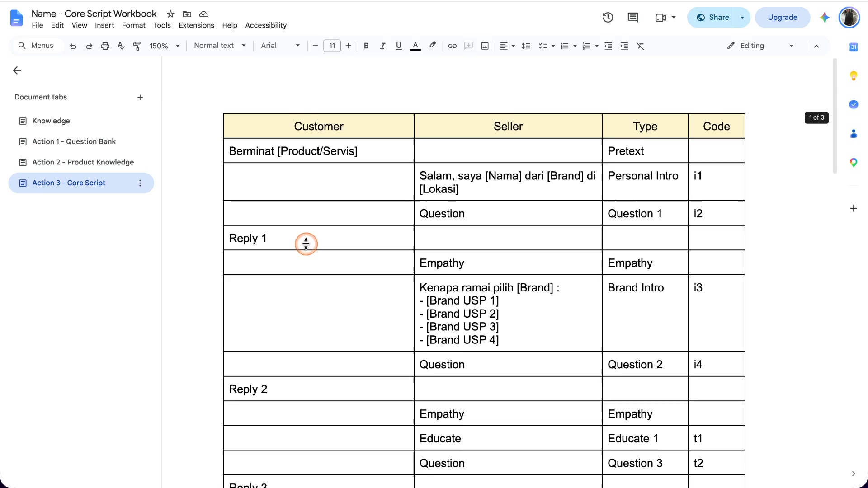Open the Insert menu
The height and width of the screenshot is (488, 868).
point(104,25)
